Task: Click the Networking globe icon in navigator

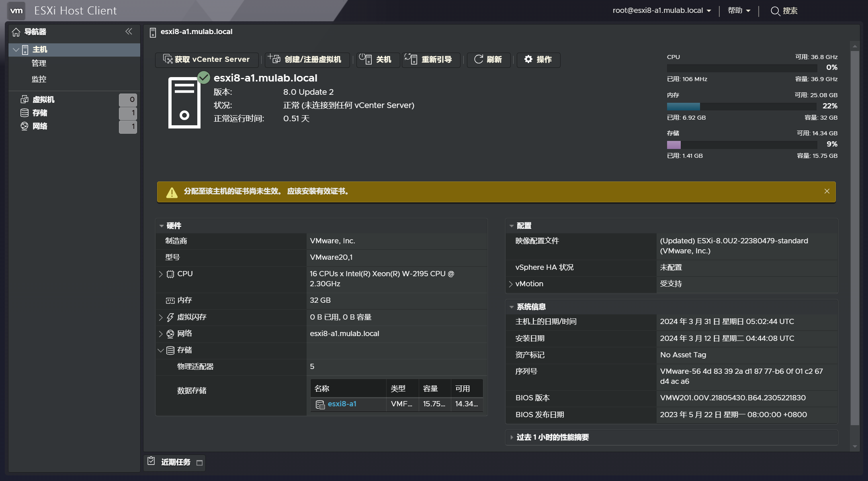Action: [x=25, y=126]
